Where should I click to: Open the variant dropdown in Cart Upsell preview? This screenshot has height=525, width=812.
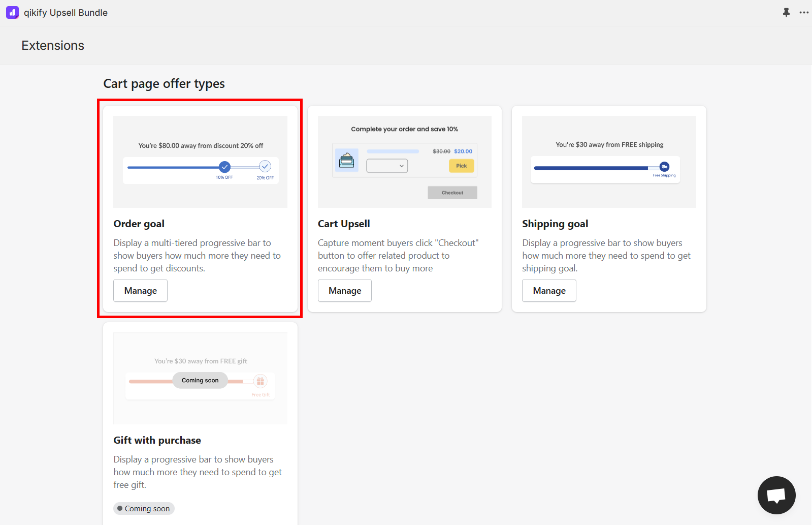point(387,166)
